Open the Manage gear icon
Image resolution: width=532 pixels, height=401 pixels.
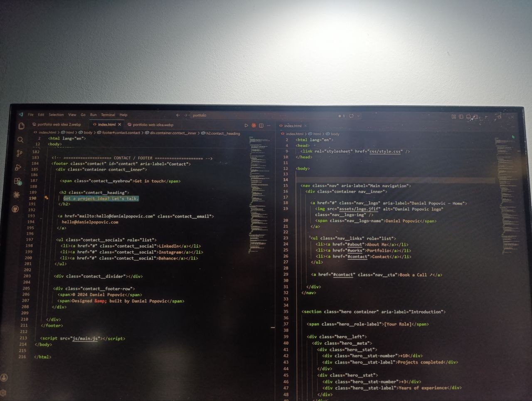tap(3, 392)
